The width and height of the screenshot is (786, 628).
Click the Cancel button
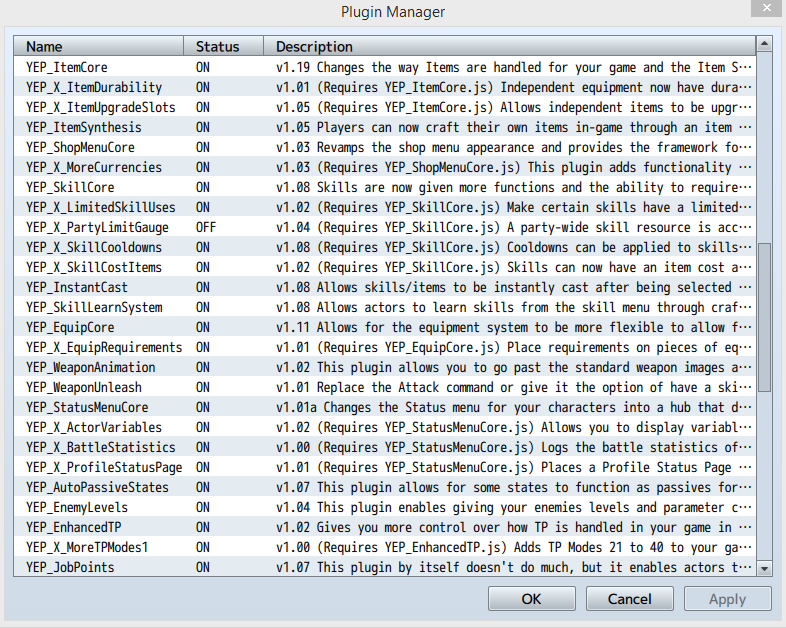tap(630, 599)
